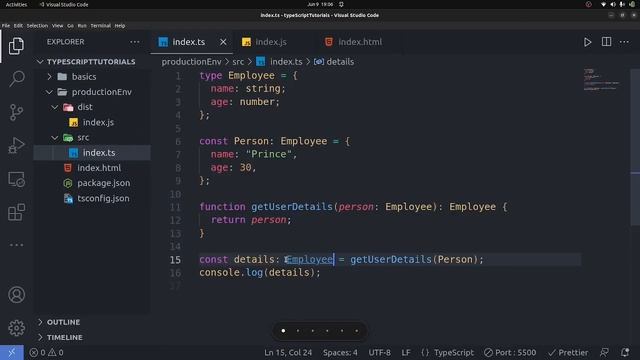
Task: Open the Go menu
Action: [70, 25]
